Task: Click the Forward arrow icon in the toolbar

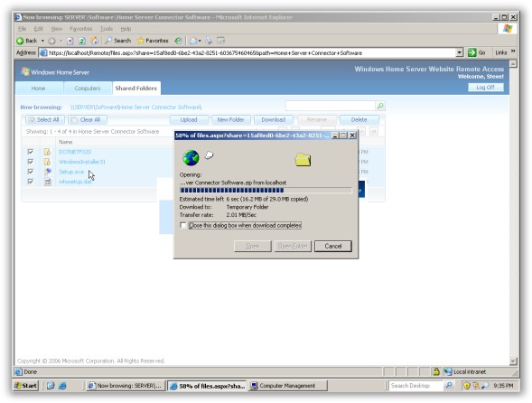Action: pyautogui.click(x=51, y=41)
